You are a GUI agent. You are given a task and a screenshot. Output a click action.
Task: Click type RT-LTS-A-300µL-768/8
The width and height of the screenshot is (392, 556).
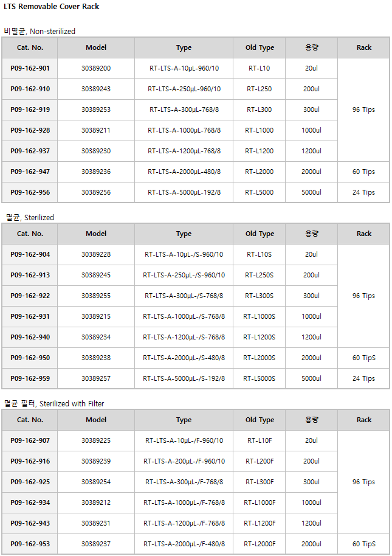[184, 109]
